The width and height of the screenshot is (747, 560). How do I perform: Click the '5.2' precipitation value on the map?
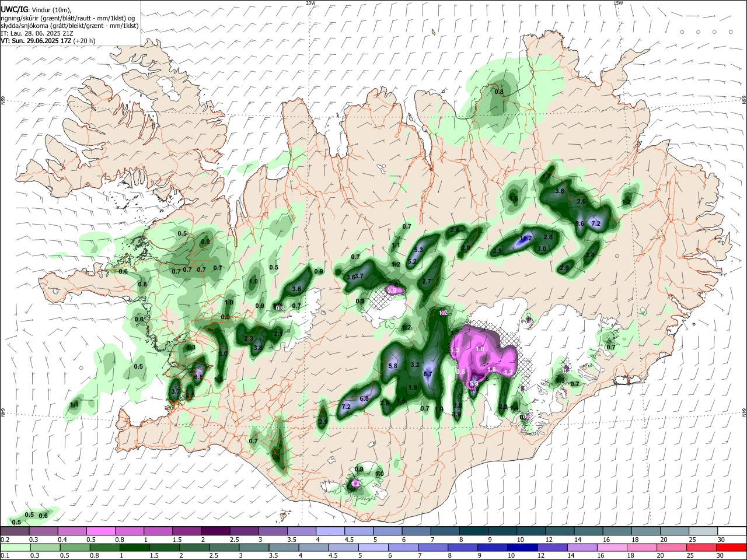[x=412, y=261]
